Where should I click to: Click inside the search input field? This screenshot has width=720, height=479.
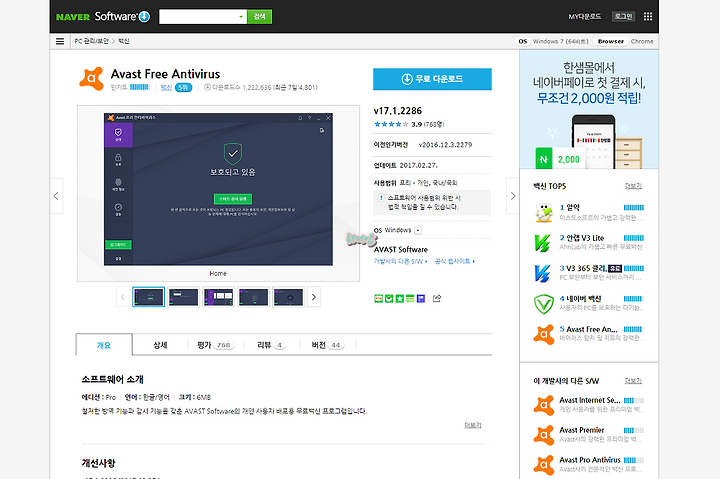pyautogui.click(x=198, y=17)
